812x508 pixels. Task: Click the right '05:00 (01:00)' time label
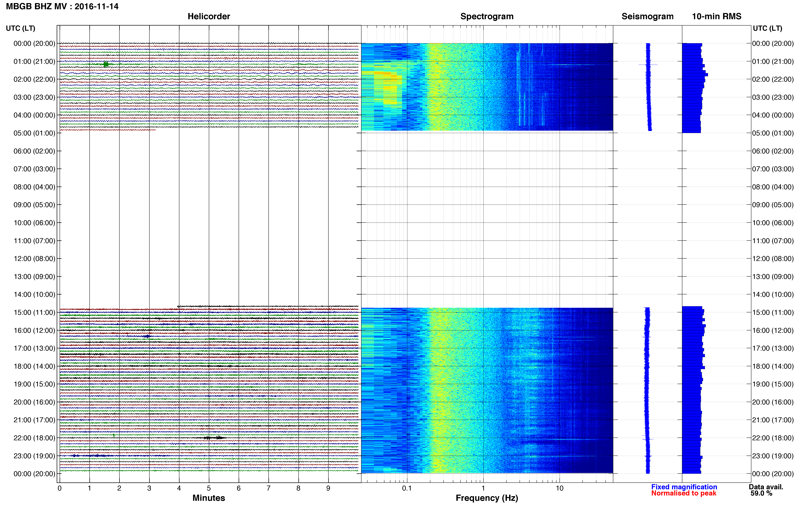pos(773,133)
